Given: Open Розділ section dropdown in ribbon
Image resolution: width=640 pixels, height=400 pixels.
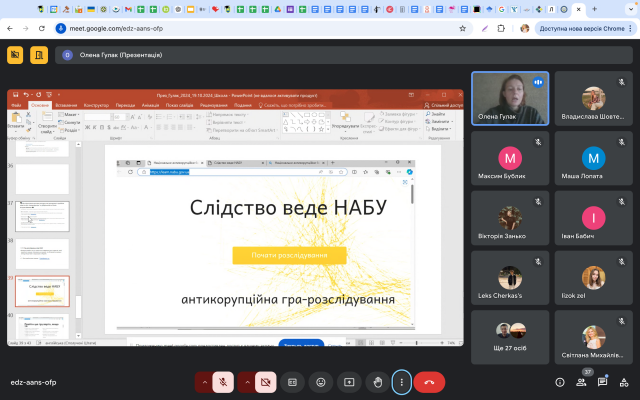Looking at the screenshot, I should click(x=69, y=130).
